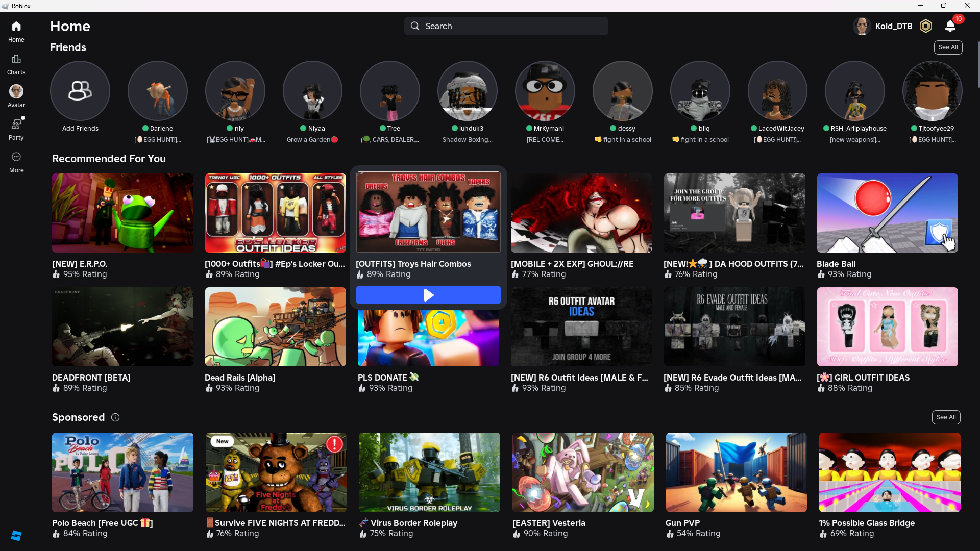Viewport: 980px width, 551px height.
Task: Open Tree's friend avatar
Action: pos(390,91)
